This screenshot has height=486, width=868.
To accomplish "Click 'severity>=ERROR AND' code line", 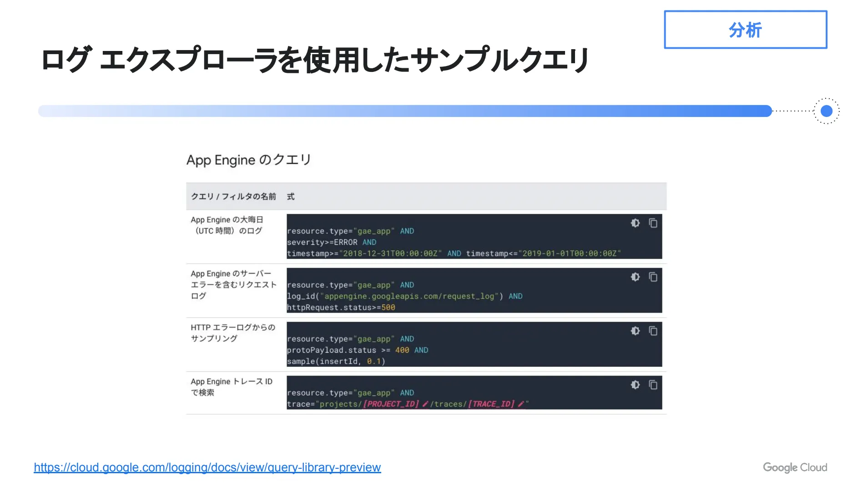I will click(x=332, y=243).
